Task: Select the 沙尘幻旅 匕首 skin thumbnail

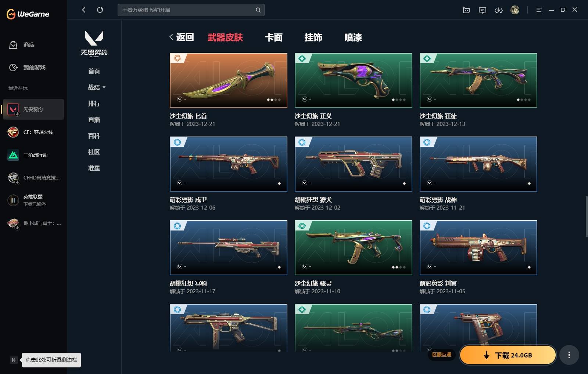Action: [229, 80]
